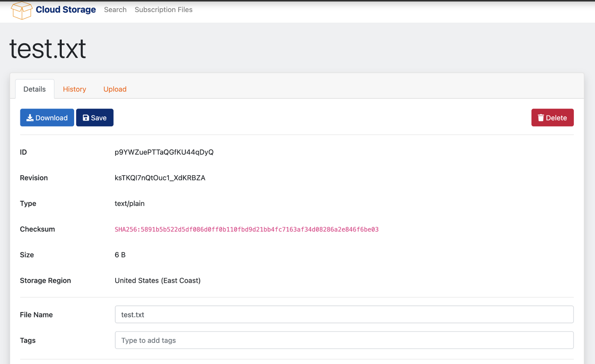Open the Cloud Storage home link
Screen dimensions: 595x364
[65, 10]
